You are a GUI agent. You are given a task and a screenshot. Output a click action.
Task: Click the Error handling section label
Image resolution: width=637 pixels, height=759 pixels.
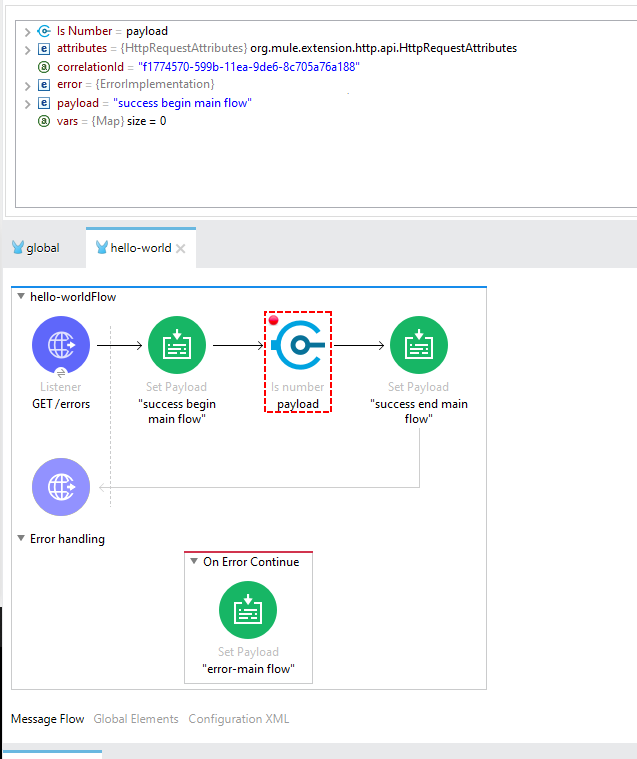(67, 539)
